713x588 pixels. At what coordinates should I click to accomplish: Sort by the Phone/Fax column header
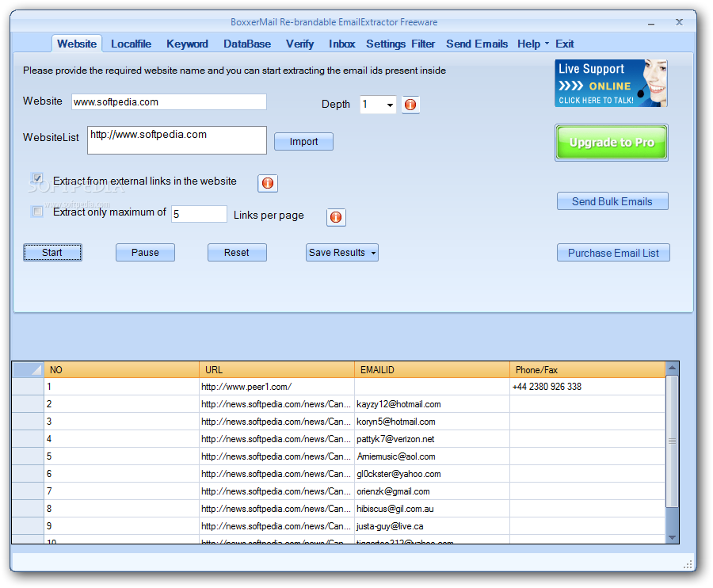[588, 370]
